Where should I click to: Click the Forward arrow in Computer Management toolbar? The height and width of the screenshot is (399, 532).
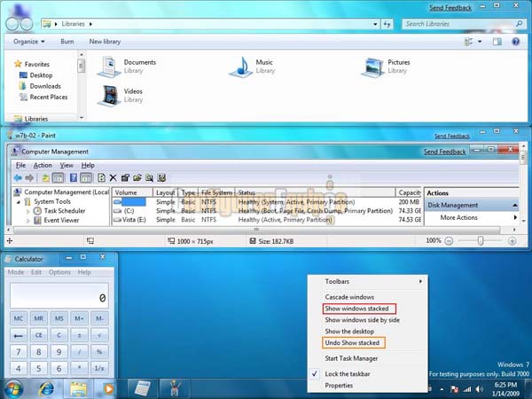click(29, 177)
